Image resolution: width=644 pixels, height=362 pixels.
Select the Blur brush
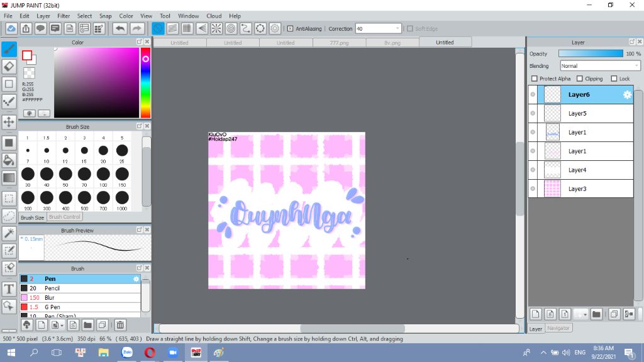click(x=80, y=297)
